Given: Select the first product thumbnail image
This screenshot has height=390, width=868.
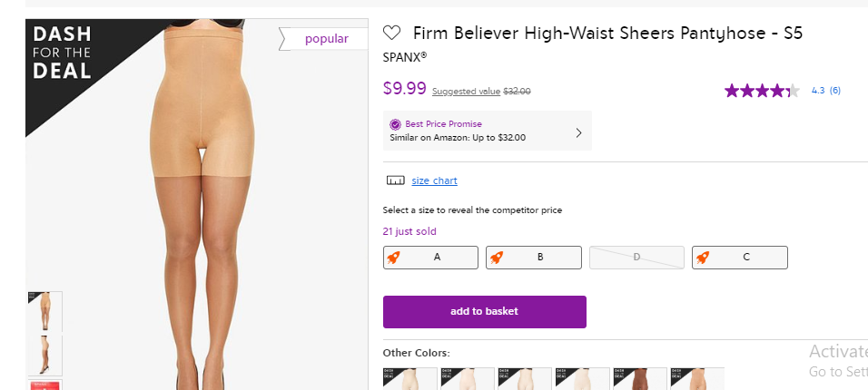Looking at the screenshot, I should click(x=44, y=311).
